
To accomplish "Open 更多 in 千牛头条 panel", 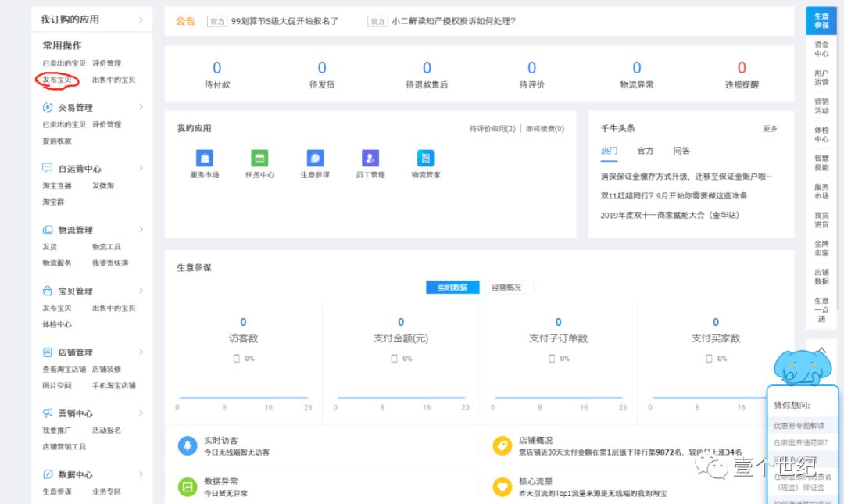I will [x=770, y=129].
